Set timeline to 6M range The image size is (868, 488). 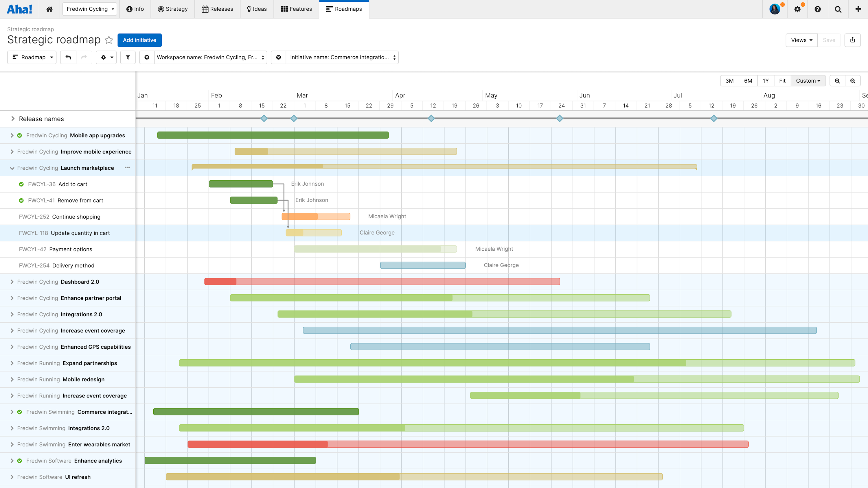[748, 81]
